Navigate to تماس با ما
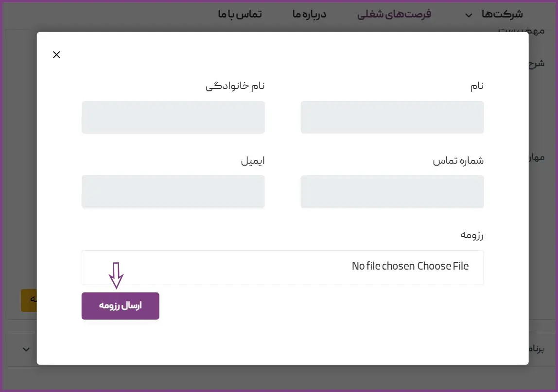The image size is (558, 392). [x=240, y=14]
